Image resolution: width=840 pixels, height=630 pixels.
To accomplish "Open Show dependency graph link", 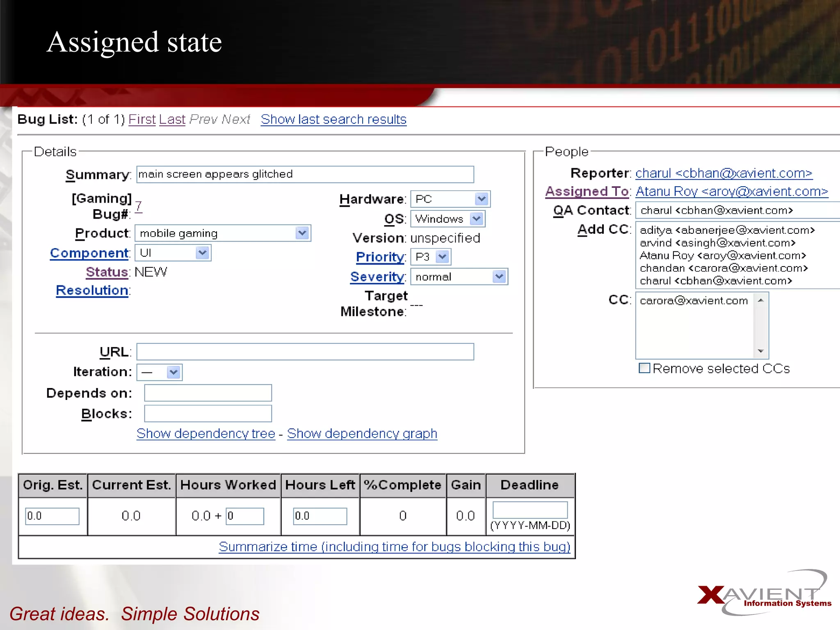I will [362, 434].
